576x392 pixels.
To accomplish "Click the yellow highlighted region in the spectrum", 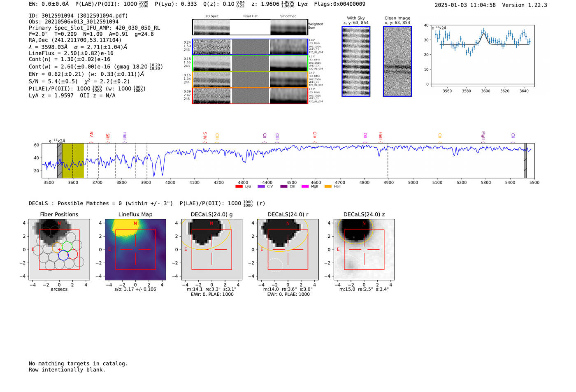I will 73,160.
